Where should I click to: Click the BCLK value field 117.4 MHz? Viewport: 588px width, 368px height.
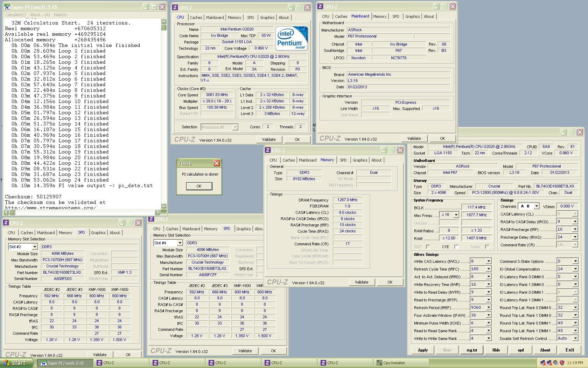477,207
